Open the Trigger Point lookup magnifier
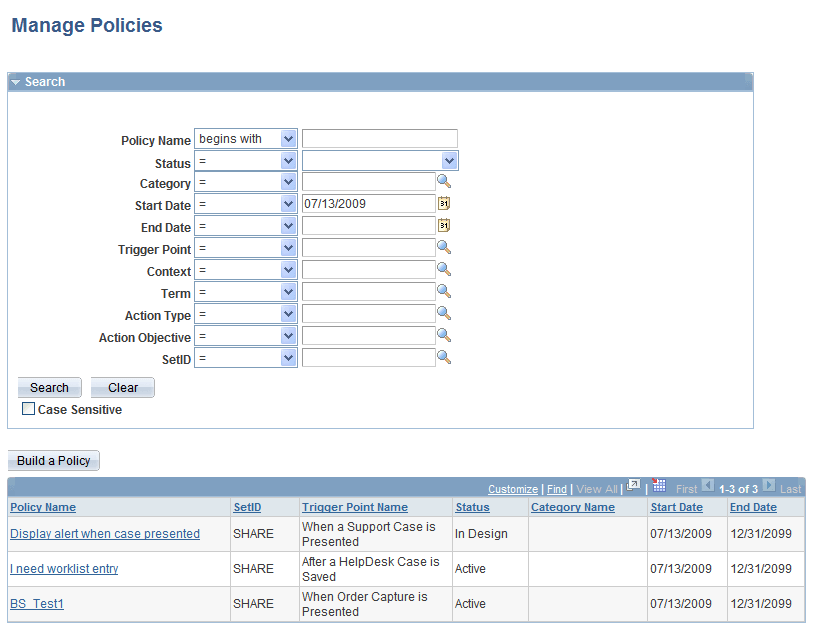Viewport: 815px width, 634px height. (444, 247)
